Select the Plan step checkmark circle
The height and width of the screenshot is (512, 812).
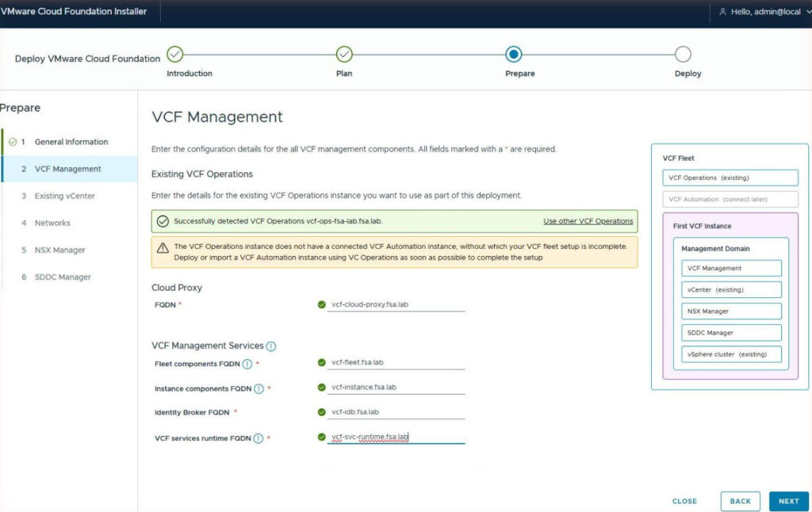point(344,54)
